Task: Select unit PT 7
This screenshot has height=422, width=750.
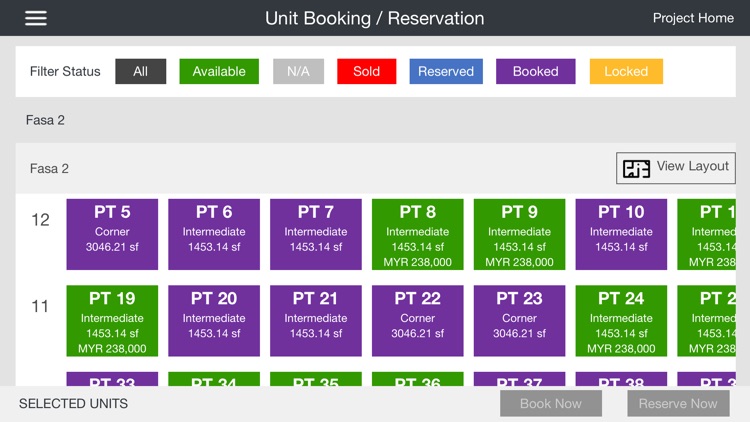Action: coord(316,234)
